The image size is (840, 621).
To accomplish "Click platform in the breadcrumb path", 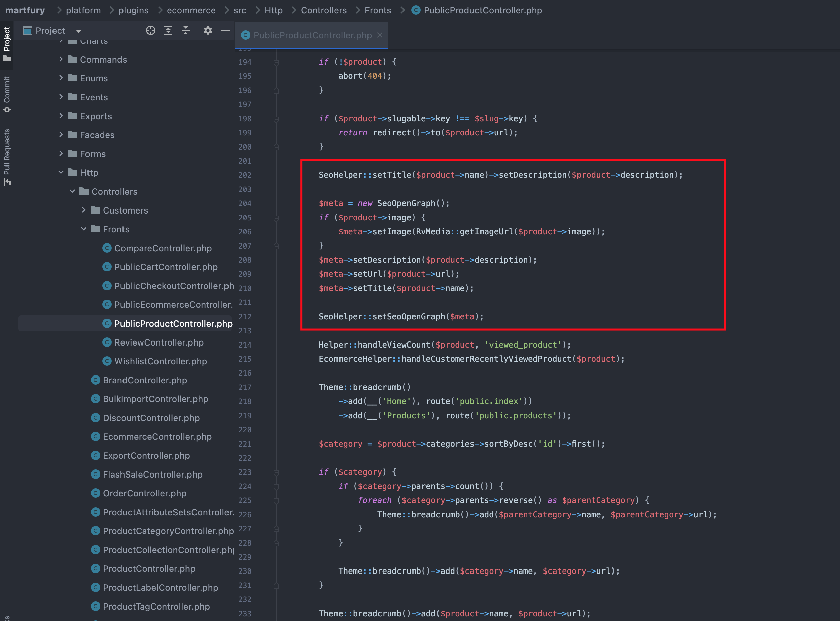I will click(x=83, y=10).
